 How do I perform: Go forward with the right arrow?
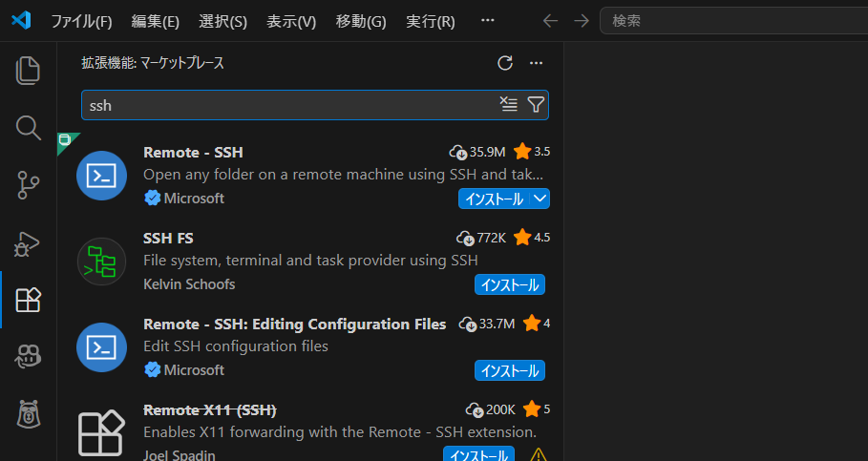582,21
